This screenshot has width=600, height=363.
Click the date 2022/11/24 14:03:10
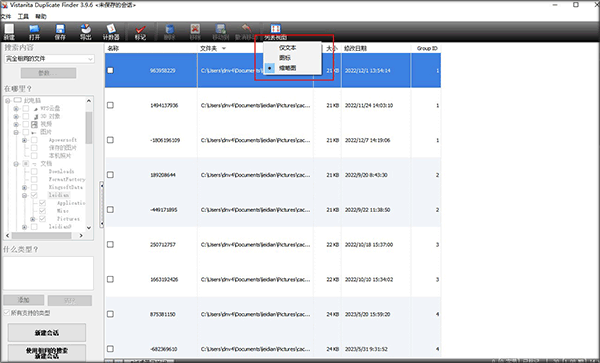pos(369,105)
